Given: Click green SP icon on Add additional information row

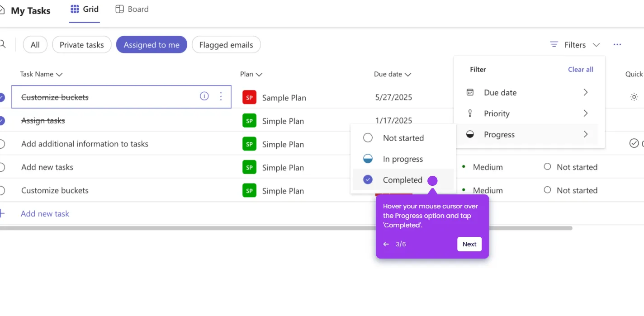Looking at the screenshot, I should pyautogui.click(x=249, y=144).
